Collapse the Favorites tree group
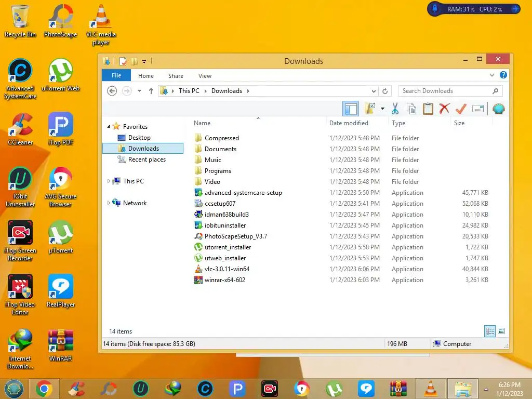The width and height of the screenshot is (532, 399). click(109, 126)
